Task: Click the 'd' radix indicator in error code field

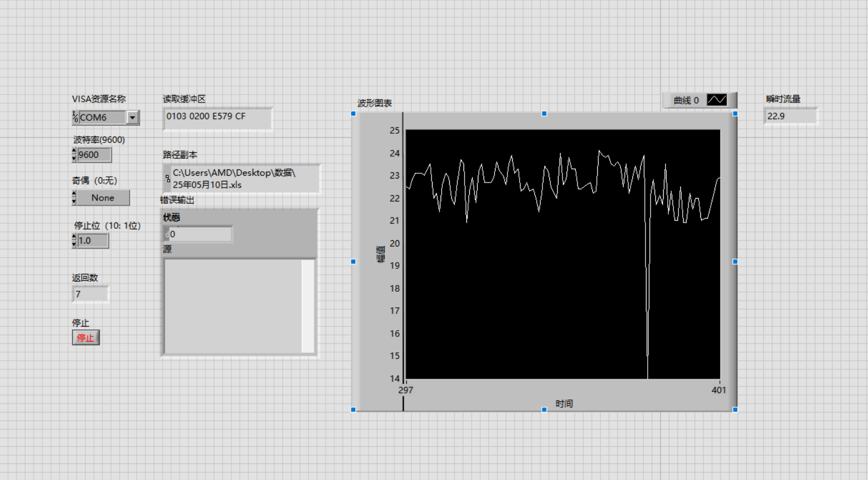Action: pos(167,234)
